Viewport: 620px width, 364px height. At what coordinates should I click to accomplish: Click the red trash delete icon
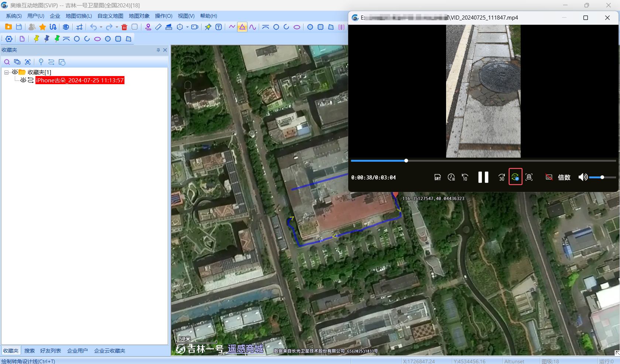(124, 27)
